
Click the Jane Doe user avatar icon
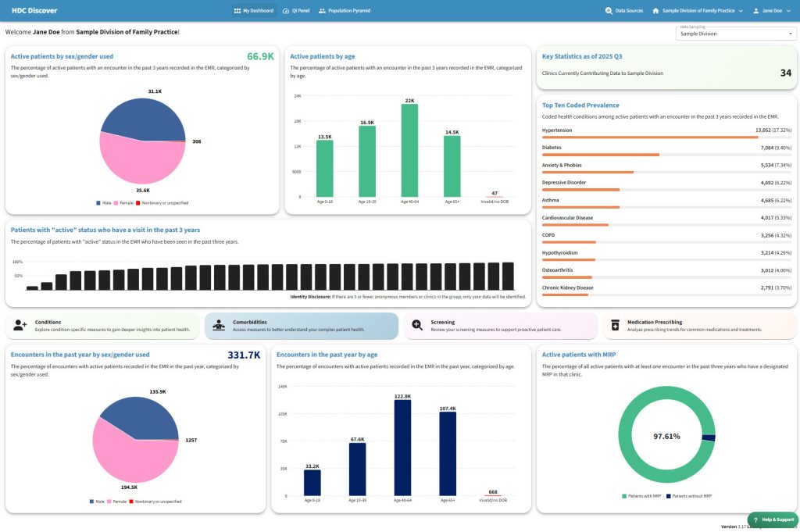[755, 11]
